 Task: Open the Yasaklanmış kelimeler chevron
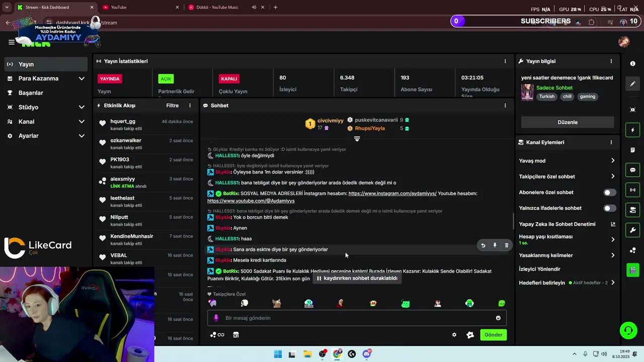(613, 255)
